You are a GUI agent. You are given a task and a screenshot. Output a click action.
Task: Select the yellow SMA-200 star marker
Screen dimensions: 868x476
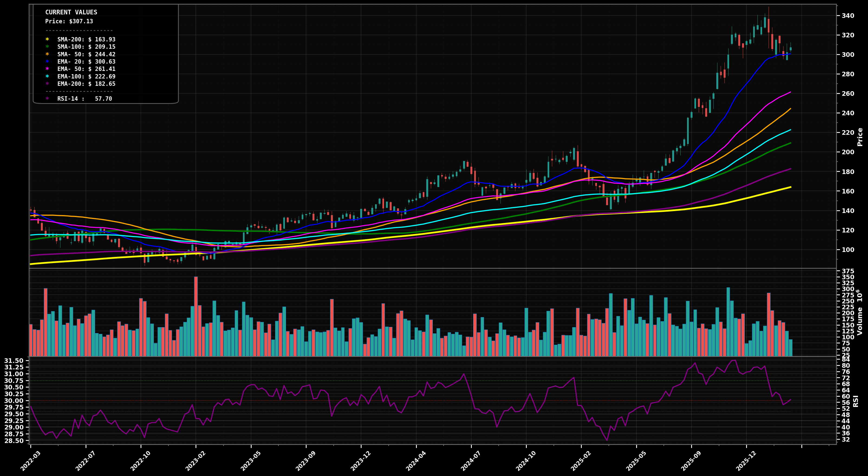47,40
